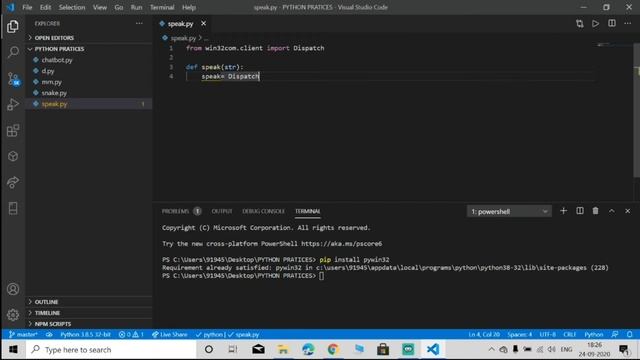Open the View menu
The image size is (640, 360).
(100, 7)
